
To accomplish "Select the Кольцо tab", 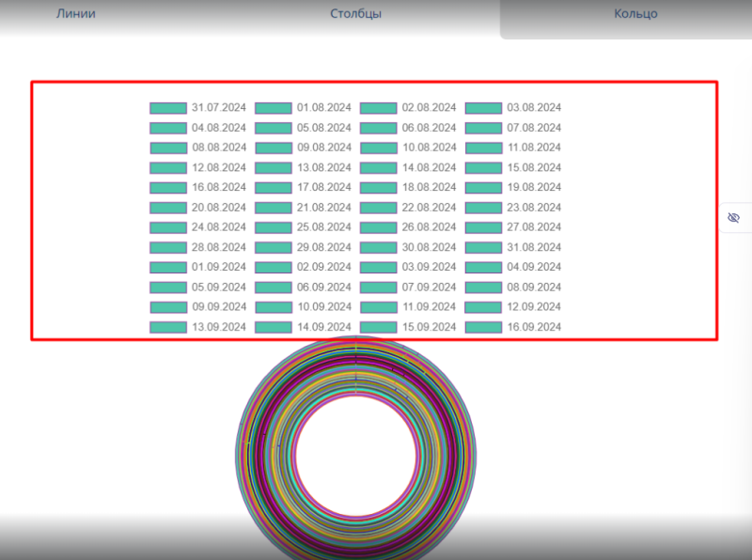I will 635,14.
